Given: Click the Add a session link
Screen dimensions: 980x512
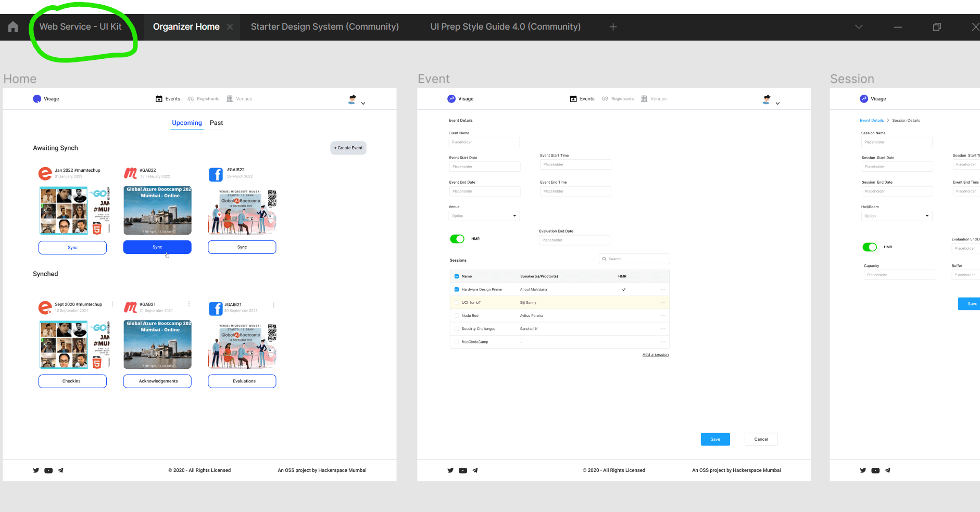Looking at the screenshot, I should tap(655, 355).
